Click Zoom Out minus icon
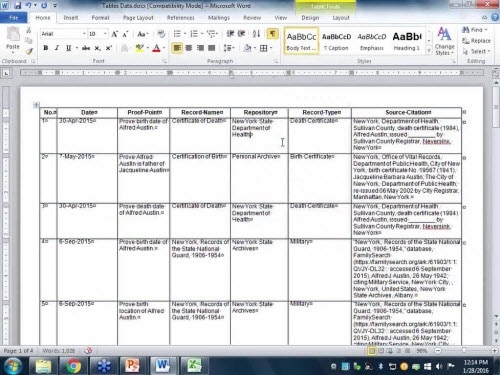Viewport: 500px width, 375px height. click(x=438, y=351)
